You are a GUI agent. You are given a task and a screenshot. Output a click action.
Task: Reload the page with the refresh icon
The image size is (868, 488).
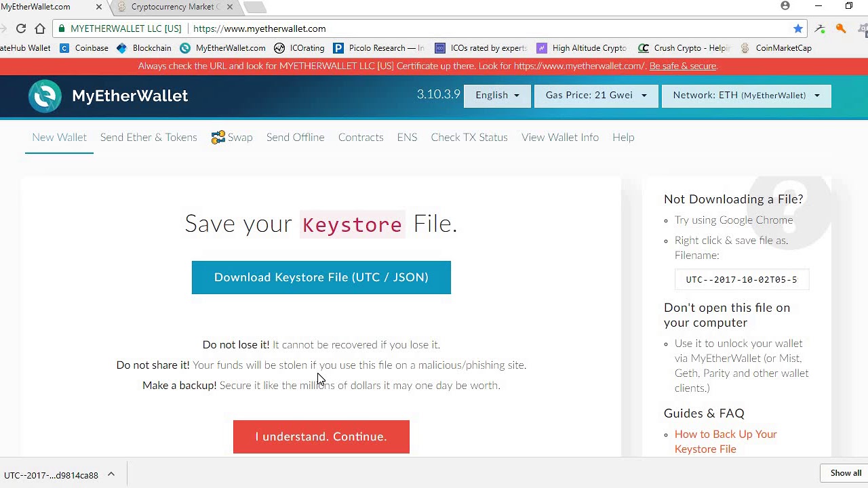(x=21, y=28)
